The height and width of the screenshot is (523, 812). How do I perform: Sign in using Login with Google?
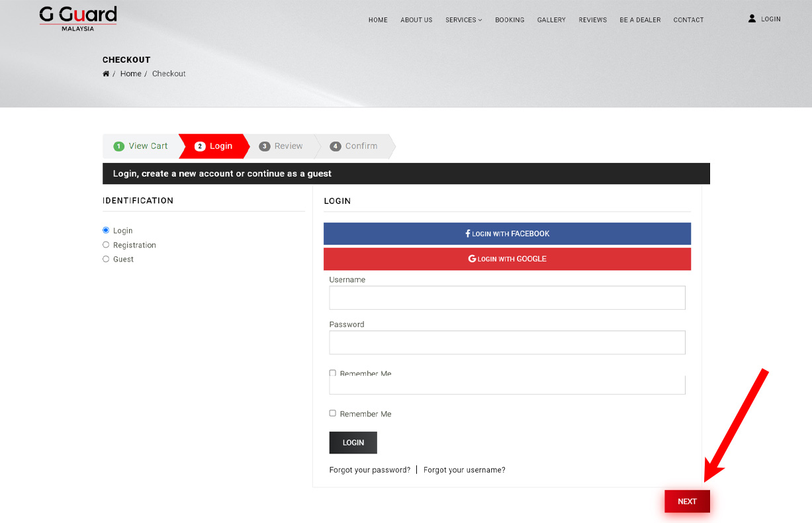[507, 259]
